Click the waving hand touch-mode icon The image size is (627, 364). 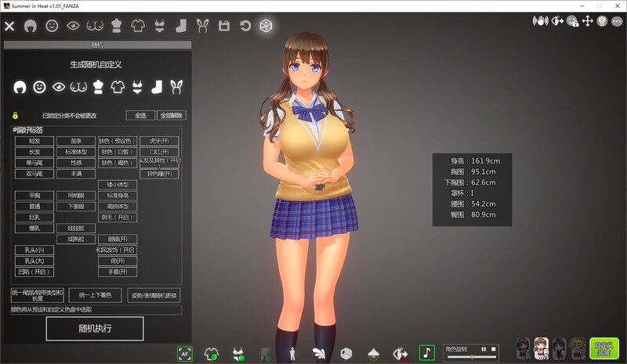(x=540, y=21)
